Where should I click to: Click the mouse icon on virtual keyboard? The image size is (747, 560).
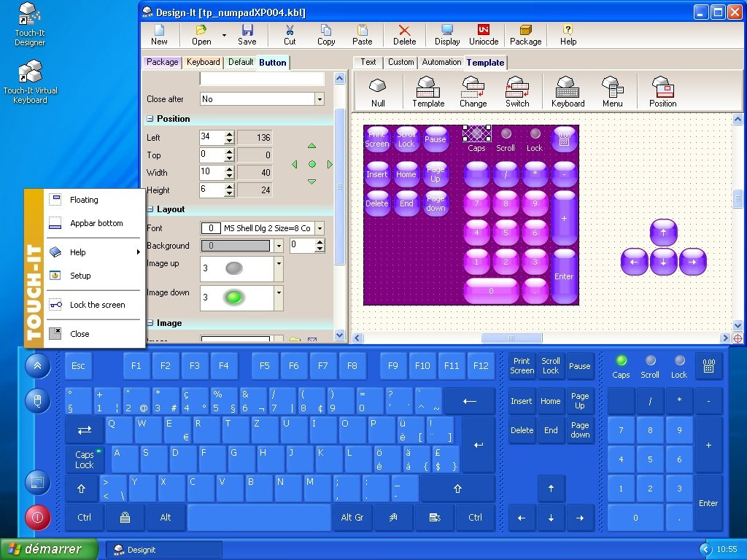tap(38, 400)
